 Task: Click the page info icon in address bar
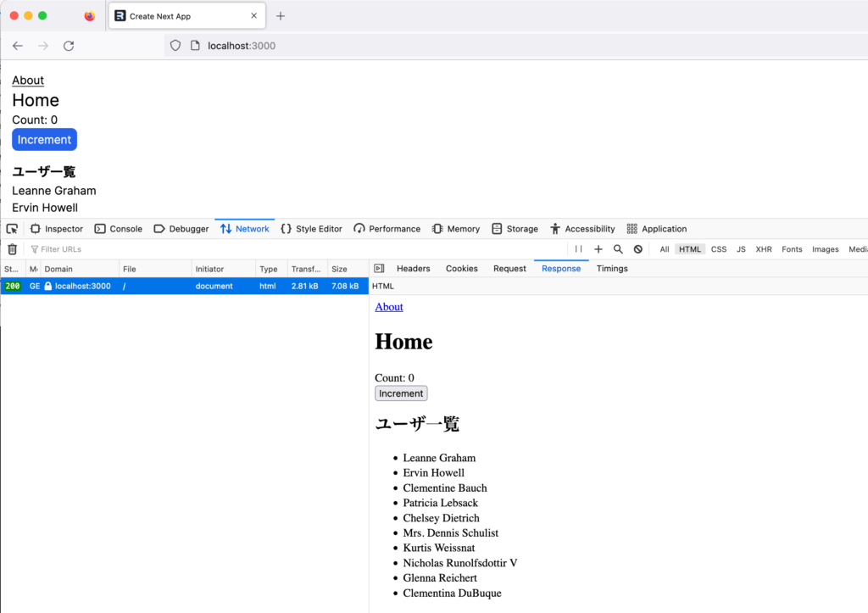coord(195,46)
